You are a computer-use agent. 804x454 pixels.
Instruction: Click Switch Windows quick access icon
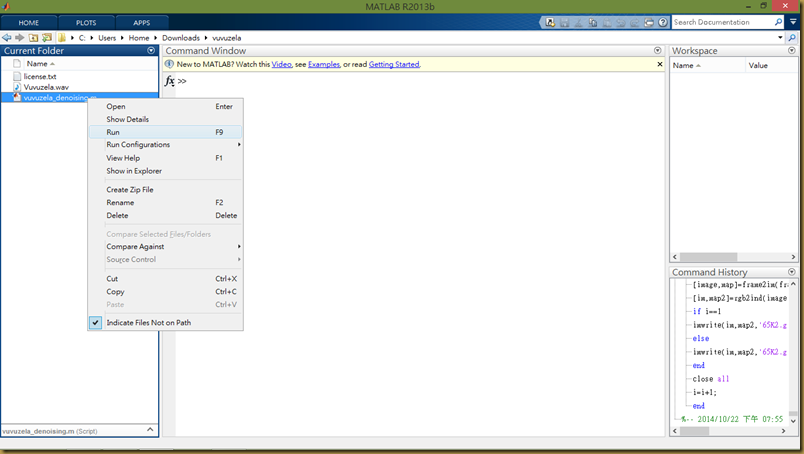tap(649, 22)
